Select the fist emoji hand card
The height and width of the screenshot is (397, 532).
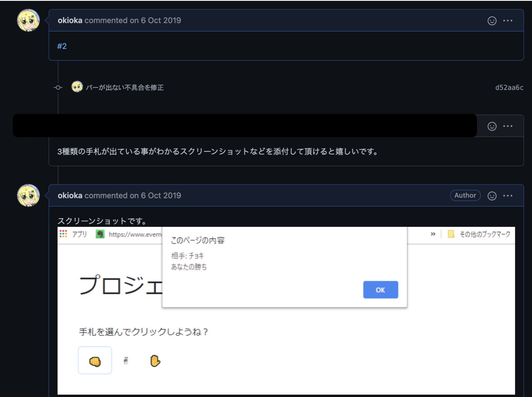[x=95, y=360]
